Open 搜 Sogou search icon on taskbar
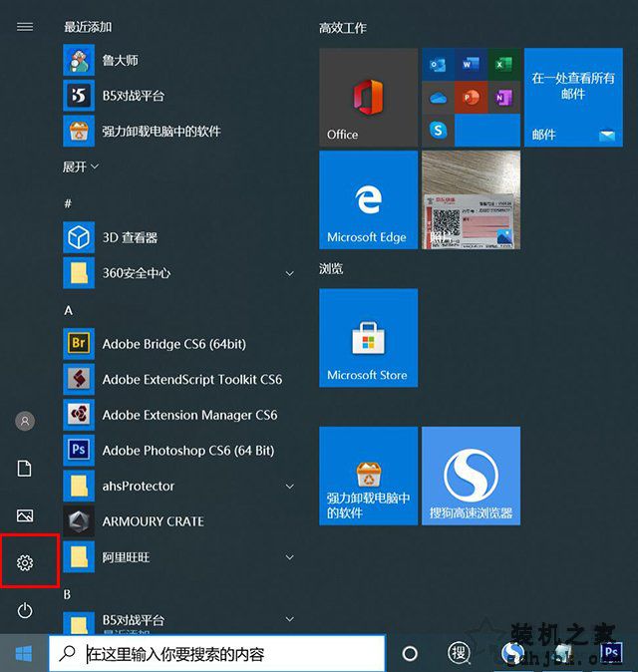 tap(459, 654)
